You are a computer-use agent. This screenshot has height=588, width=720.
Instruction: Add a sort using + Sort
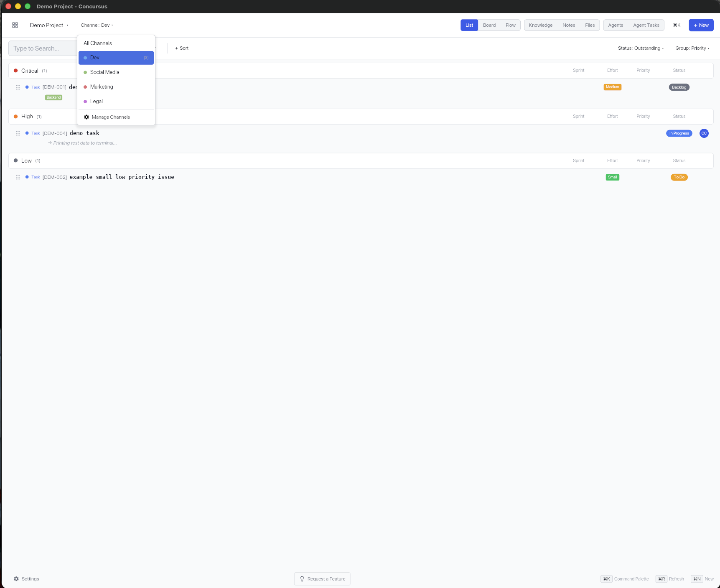click(181, 48)
